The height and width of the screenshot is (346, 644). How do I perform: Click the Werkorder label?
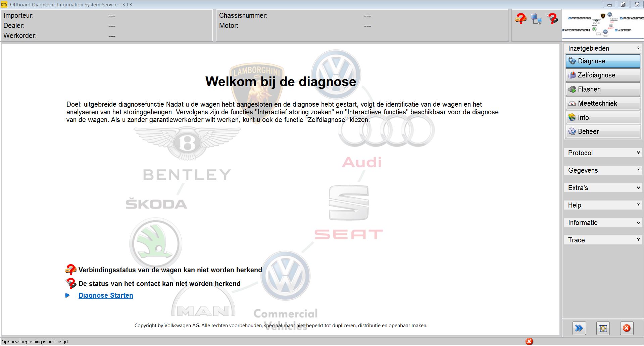(20, 36)
